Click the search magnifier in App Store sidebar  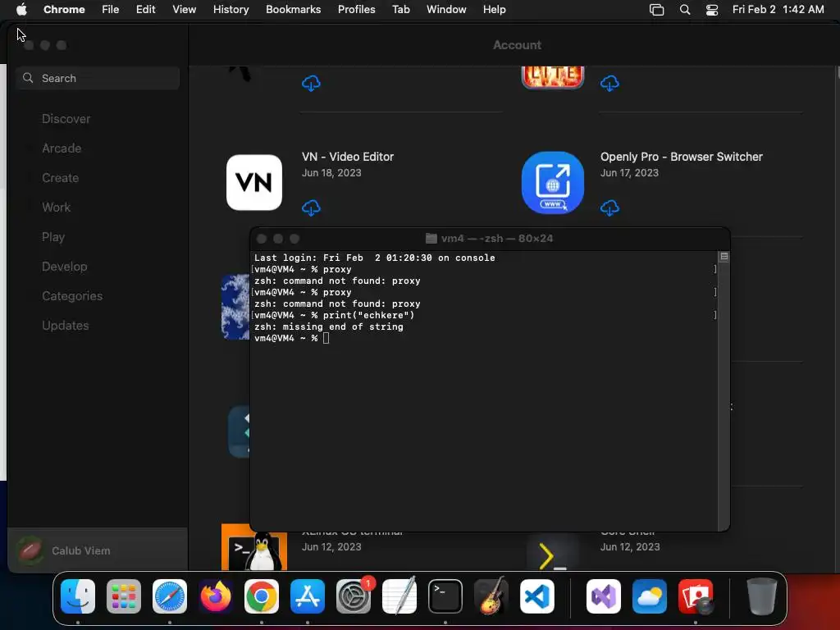point(28,78)
